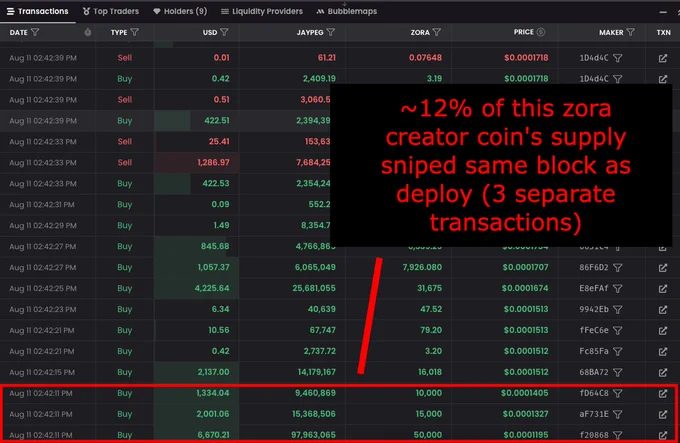Image resolution: width=680 pixels, height=443 pixels.
Task: Select the 845.68 USD buy value
Action: point(215,246)
